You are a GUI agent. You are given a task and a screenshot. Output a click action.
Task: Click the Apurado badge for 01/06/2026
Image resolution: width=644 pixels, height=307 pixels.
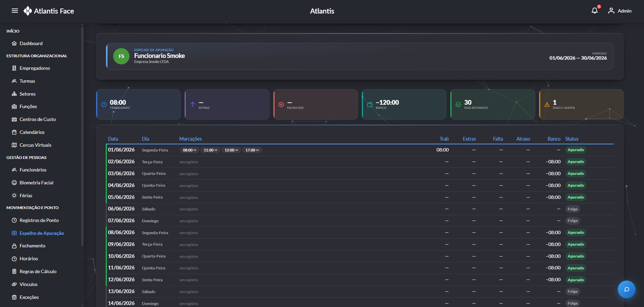tap(576, 150)
